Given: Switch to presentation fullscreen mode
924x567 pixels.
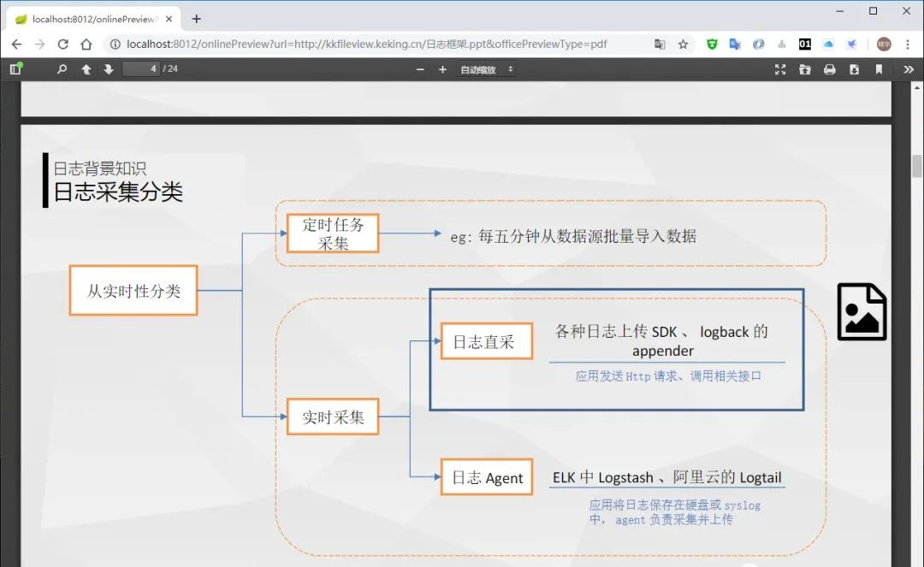Looking at the screenshot, I should [780, 69].
